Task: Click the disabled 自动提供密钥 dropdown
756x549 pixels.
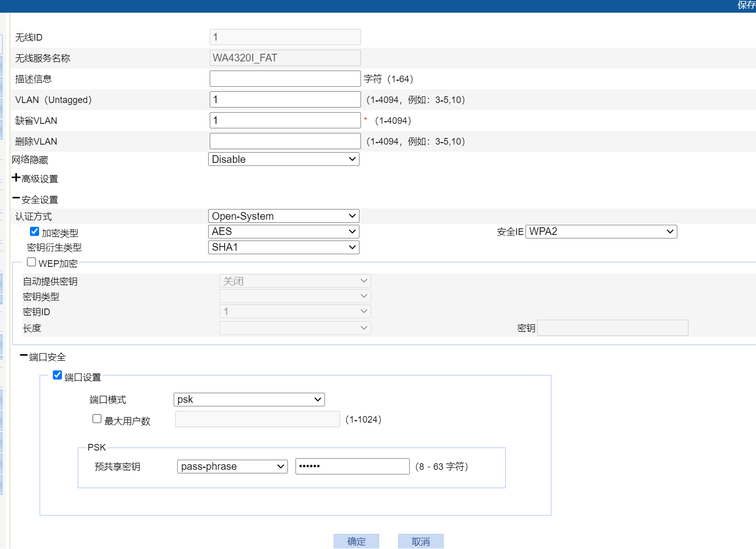Action: point(295,281)
